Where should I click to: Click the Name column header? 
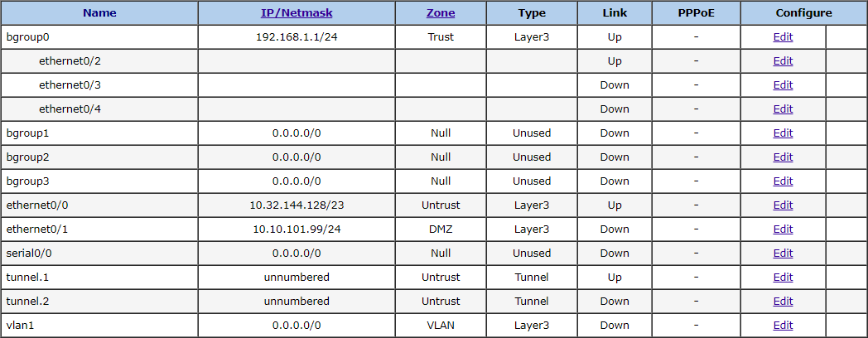point(99,13)
